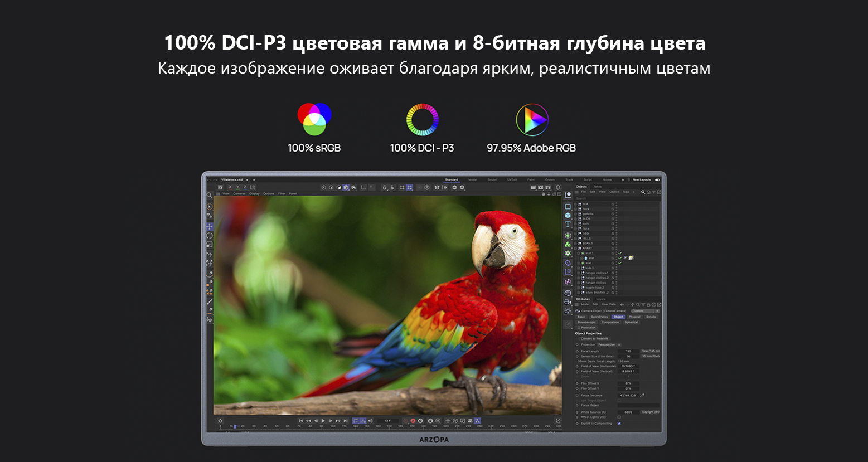This screenshot has height=462, width=868.
Task: Collapse the APART object in the hierarchy
Action: pyautogui.click(x=576, y=249)
